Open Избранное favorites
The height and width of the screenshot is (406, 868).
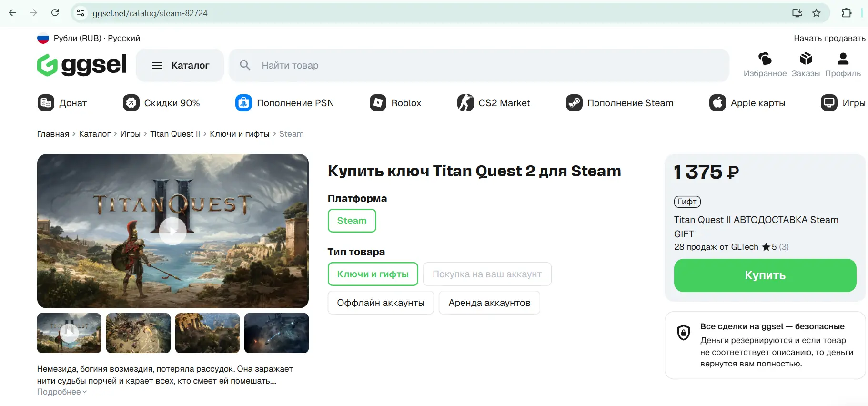pos(765,65)
